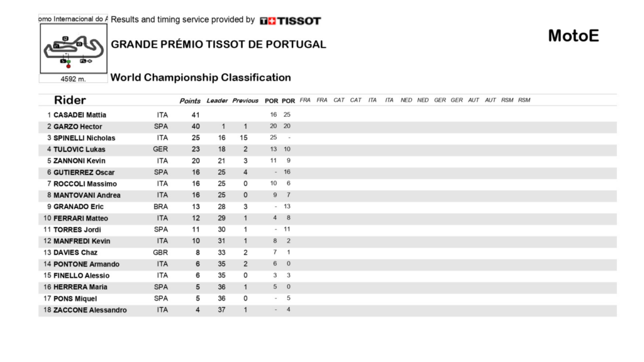
Task: Click the Tissot logo
Action: pyautogui.click(x=291, y=21)
